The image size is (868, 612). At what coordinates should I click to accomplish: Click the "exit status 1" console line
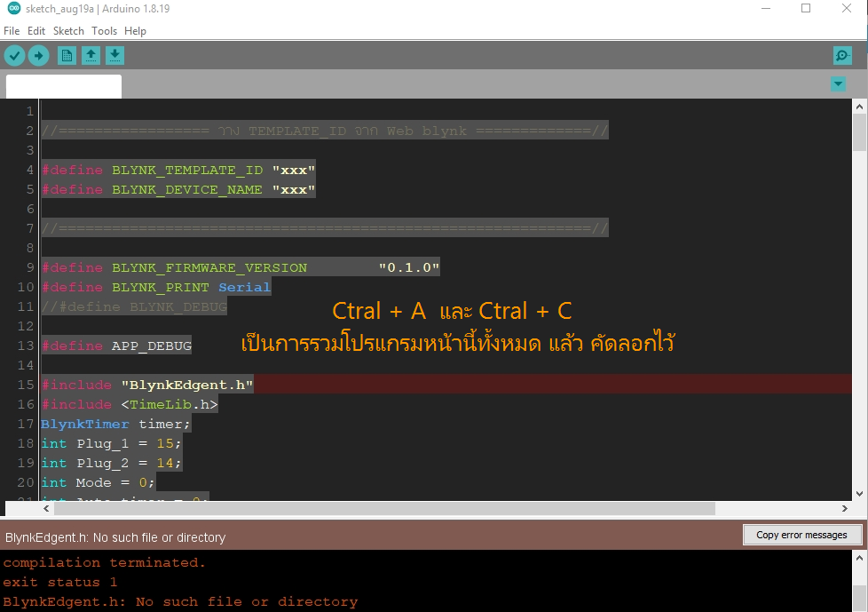pyautogui.click(x=59, y=582)
